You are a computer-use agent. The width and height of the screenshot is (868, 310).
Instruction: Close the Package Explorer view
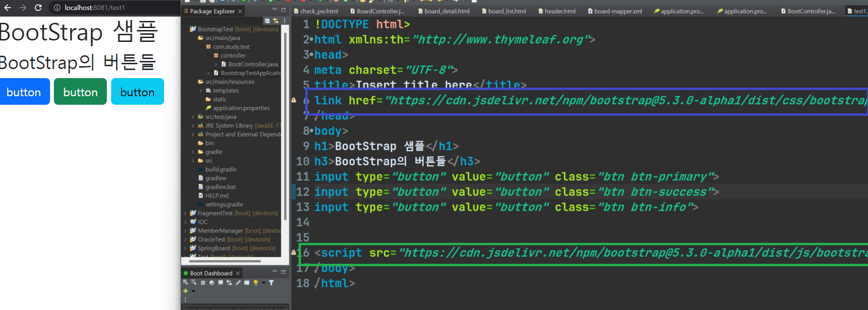pyautogui.click(x=240, y=11)
